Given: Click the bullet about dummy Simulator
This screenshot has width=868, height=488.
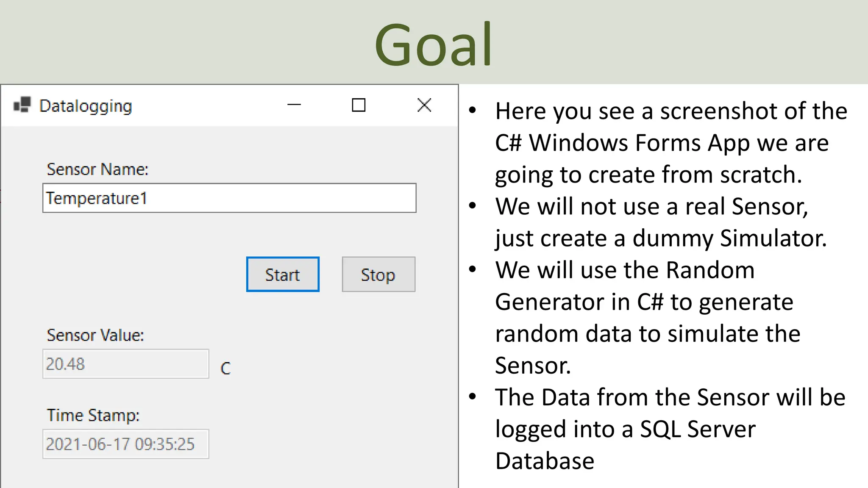Looking at the screenshot, I should click(660, 222).
